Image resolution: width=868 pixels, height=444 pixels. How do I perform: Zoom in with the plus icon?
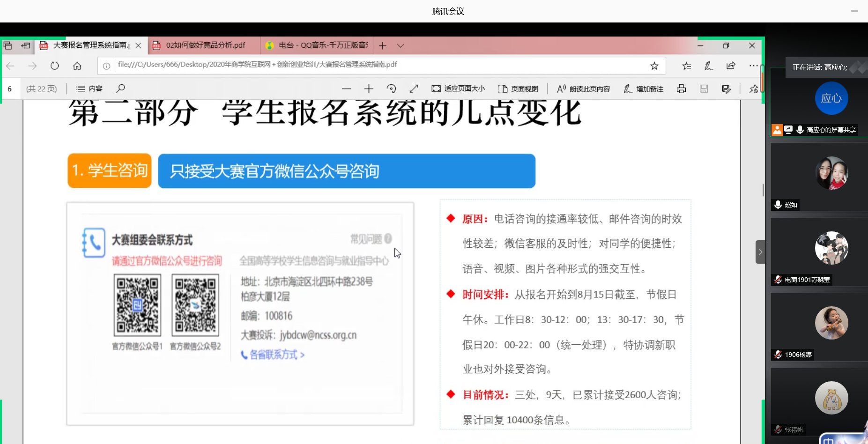369,89
